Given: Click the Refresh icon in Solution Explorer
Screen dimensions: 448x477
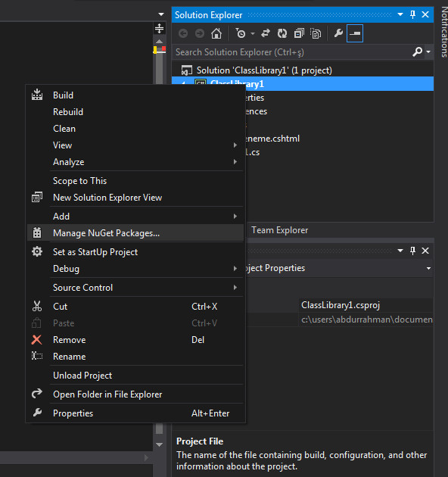Looking at the screenshot, I should 282,33.
